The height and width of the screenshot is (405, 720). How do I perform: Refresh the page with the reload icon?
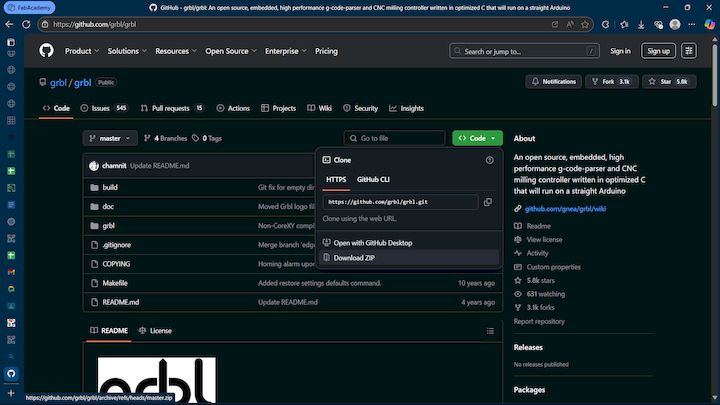click(26, 24)
